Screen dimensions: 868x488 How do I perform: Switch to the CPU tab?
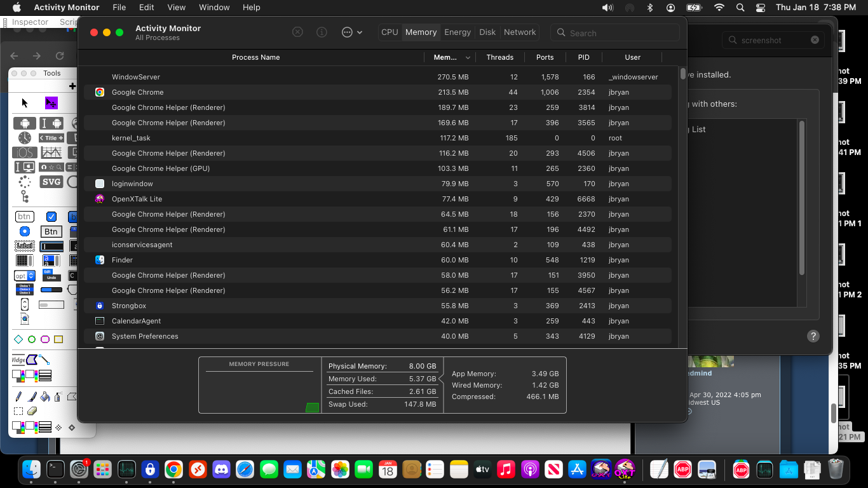pyautogui.click(x=390, y=32)
